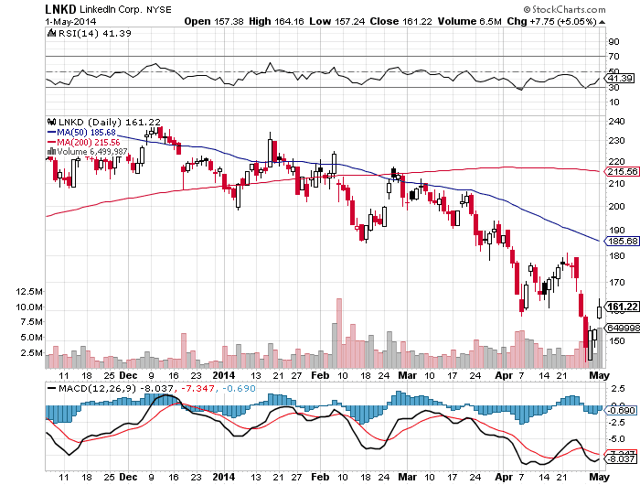Click the Apr label under price chart
The height and width of the screenshot is (485, 640).
(504, 375)
